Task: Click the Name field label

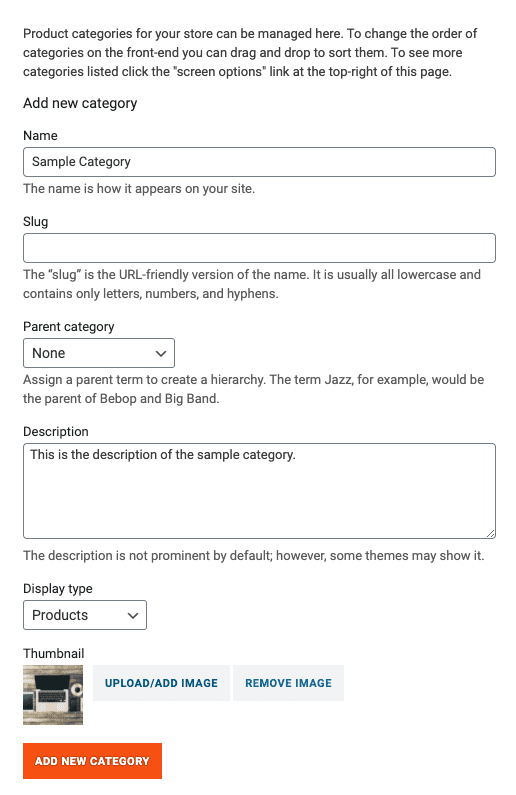Action: tap(40, 135)
